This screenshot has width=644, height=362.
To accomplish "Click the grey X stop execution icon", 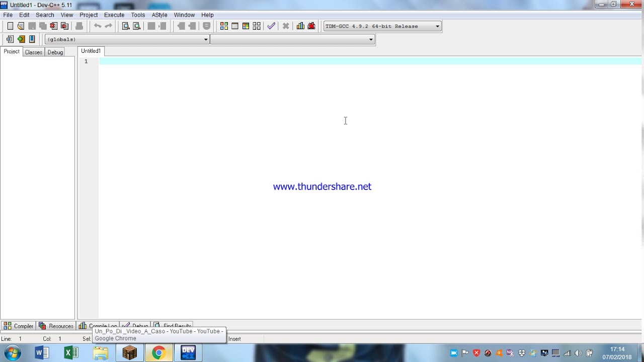I will pyautogui.click(x=286, y=26).
